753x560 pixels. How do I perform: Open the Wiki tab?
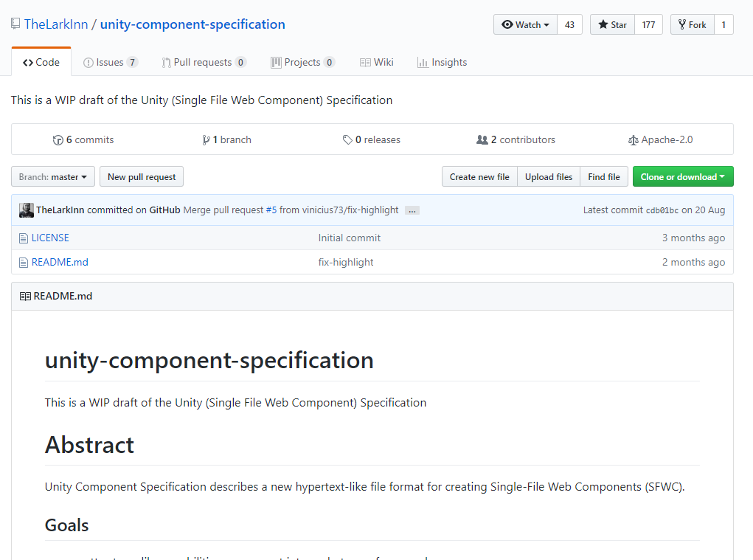click(x=376, y=62)
